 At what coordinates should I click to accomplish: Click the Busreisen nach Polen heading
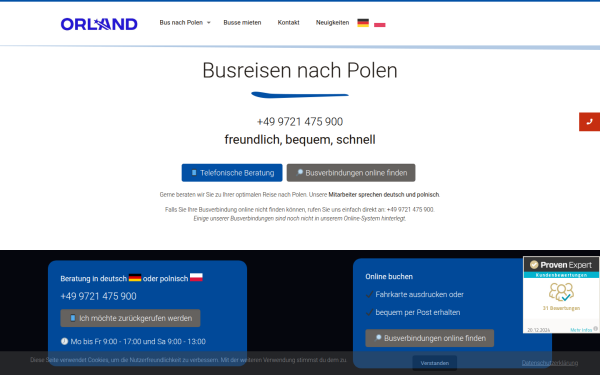(x=300, y=70)
